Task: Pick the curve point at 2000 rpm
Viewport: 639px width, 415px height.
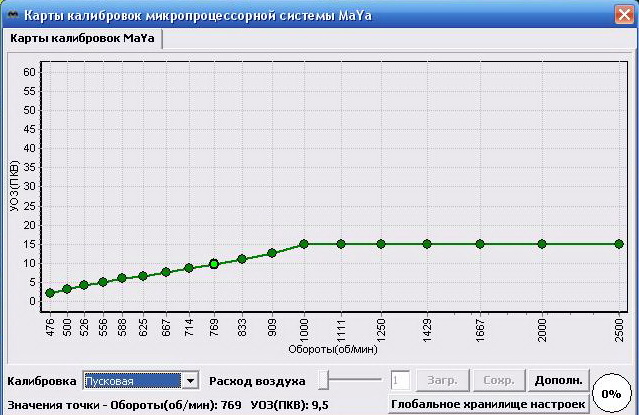Action: pos(542,244)
